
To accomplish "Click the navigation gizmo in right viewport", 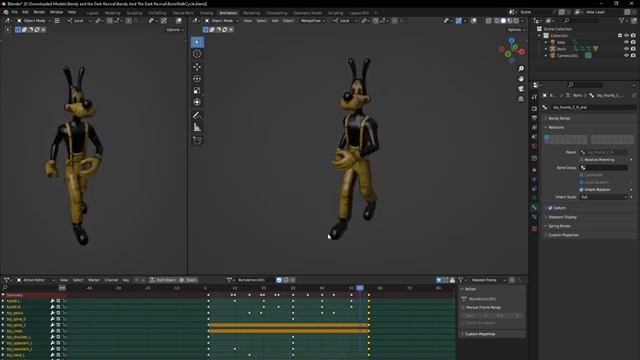I will point(512,50).
